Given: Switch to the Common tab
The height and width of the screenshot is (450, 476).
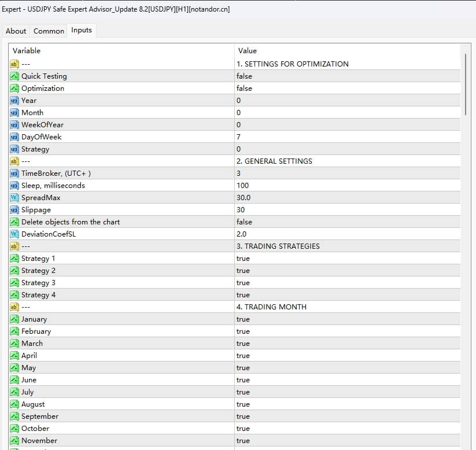Looking at the screenshot, I should [49, 31].
